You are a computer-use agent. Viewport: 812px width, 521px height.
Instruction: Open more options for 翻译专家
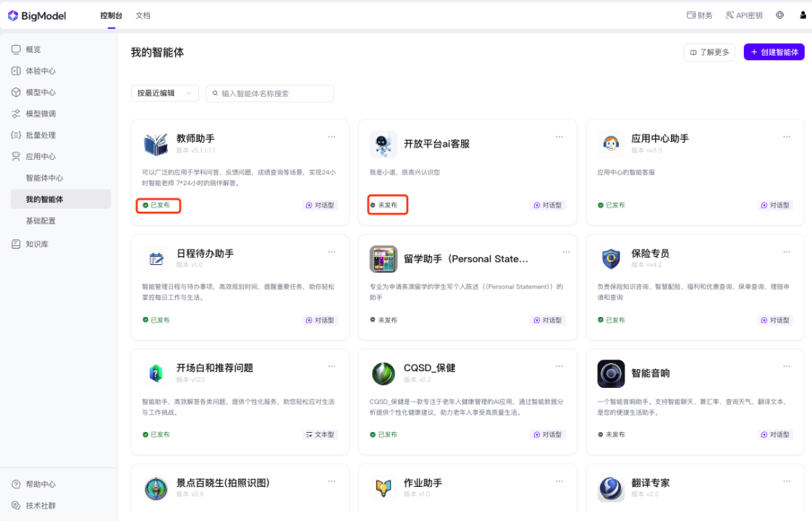coord(787,481)
